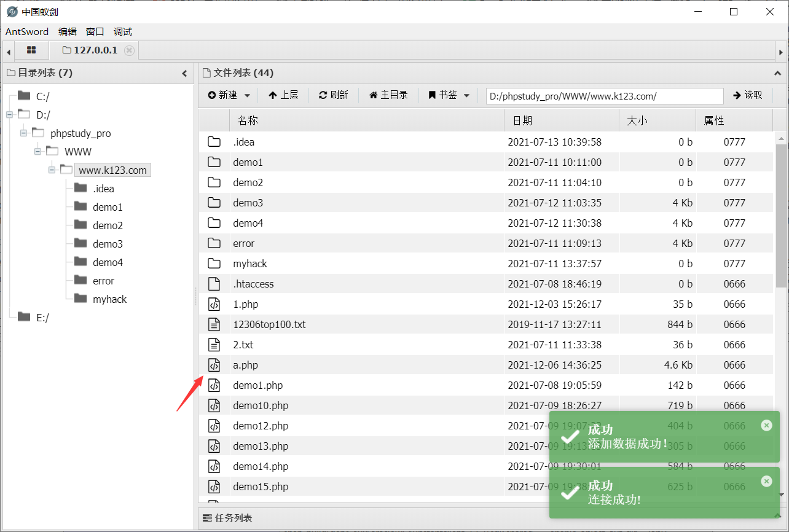Click the demo3 folder icon in tree
Screen dimensions: 789x532
pyautogui.click(x=80, y=243)
